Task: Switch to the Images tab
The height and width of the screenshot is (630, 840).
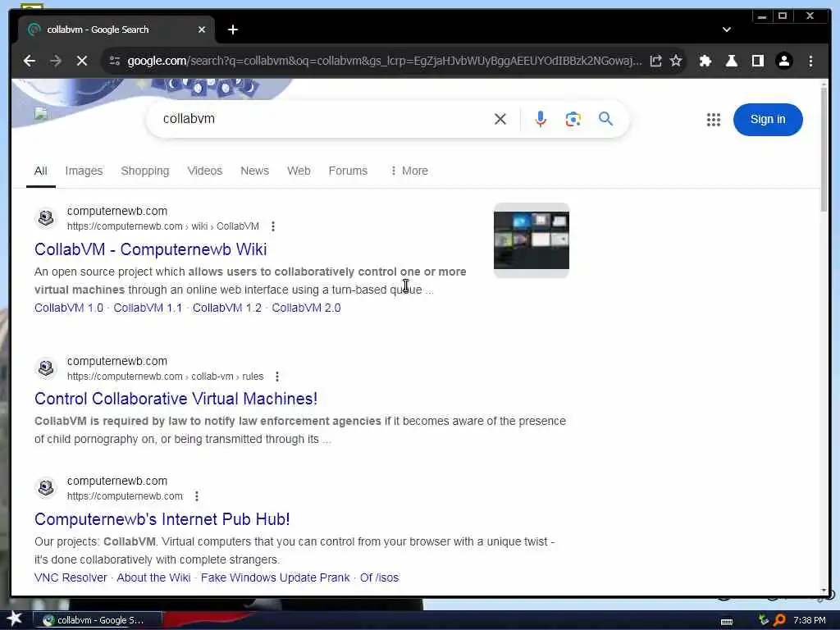Action: (84, 171)
